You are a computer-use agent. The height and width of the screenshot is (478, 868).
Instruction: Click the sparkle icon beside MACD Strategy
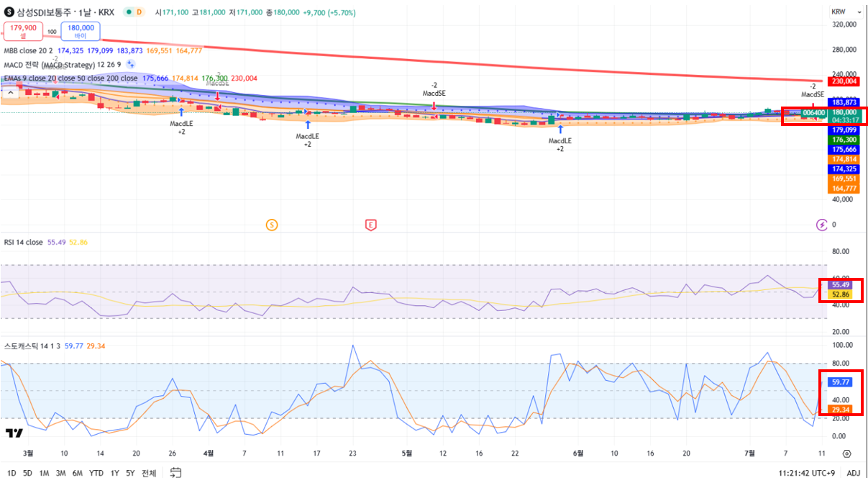tap(131, 64)
